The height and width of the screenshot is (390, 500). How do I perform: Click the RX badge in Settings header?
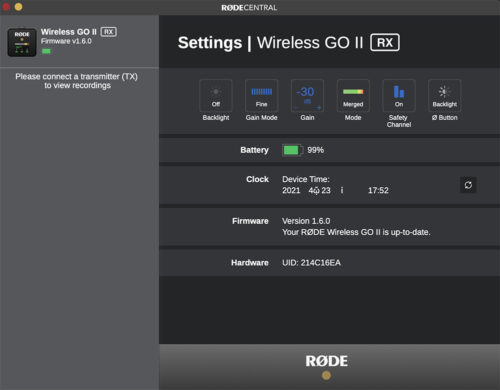[385, 42]
